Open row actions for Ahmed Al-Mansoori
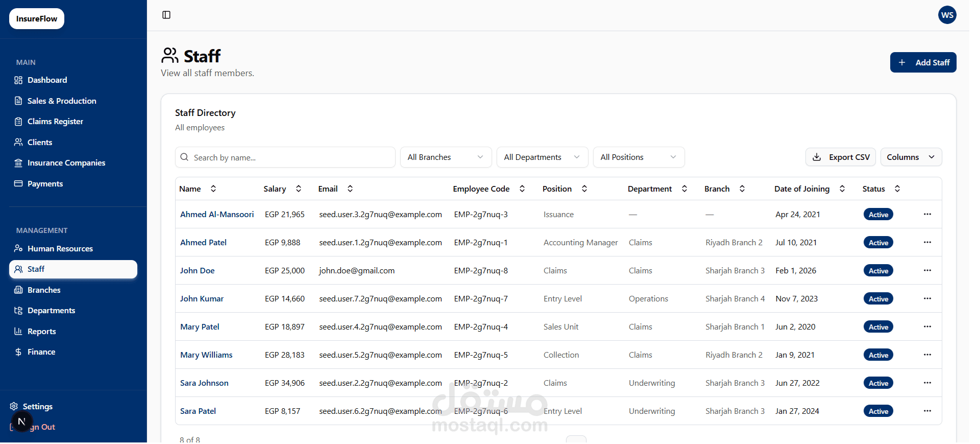Screen dimensions: 980x444 tap(927, 214)
